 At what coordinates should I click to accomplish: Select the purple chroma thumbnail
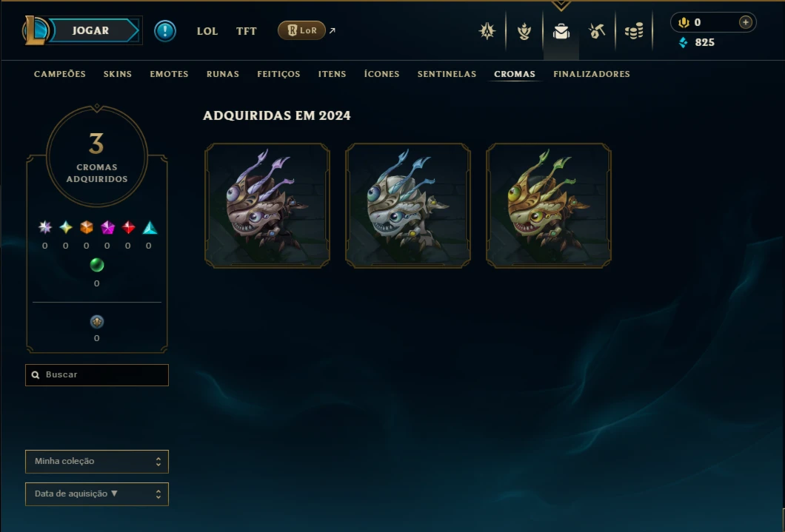tap(267, 206)
